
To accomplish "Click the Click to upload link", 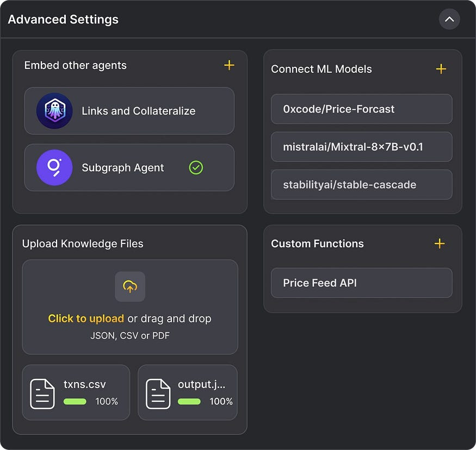I will tap(86, 318).
